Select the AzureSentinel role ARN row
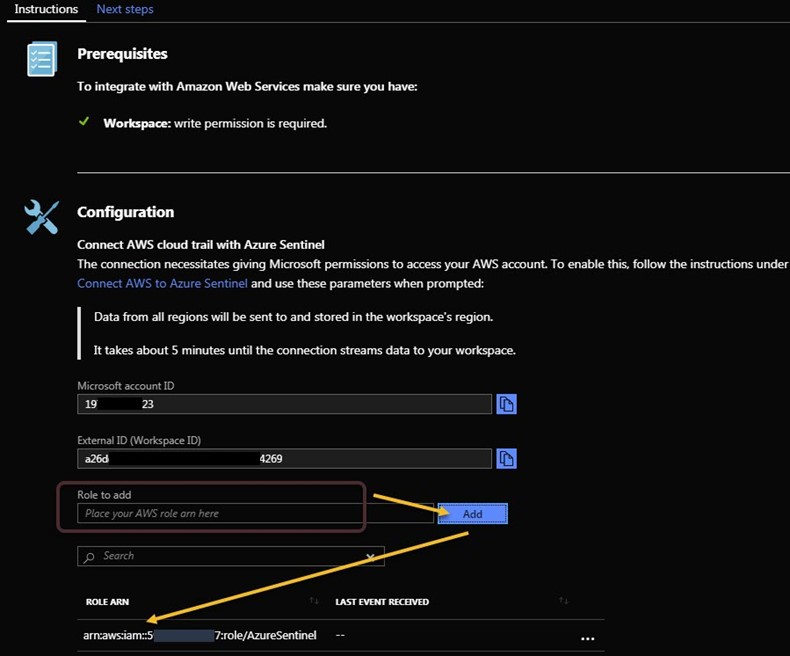The height and width of the screenshot is (656, 790). (200, 636)
